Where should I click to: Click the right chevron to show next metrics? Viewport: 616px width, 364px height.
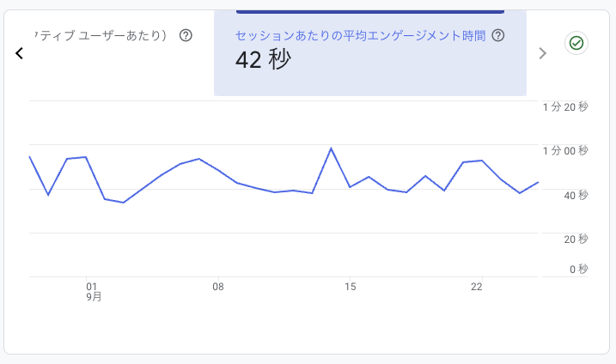542,53
